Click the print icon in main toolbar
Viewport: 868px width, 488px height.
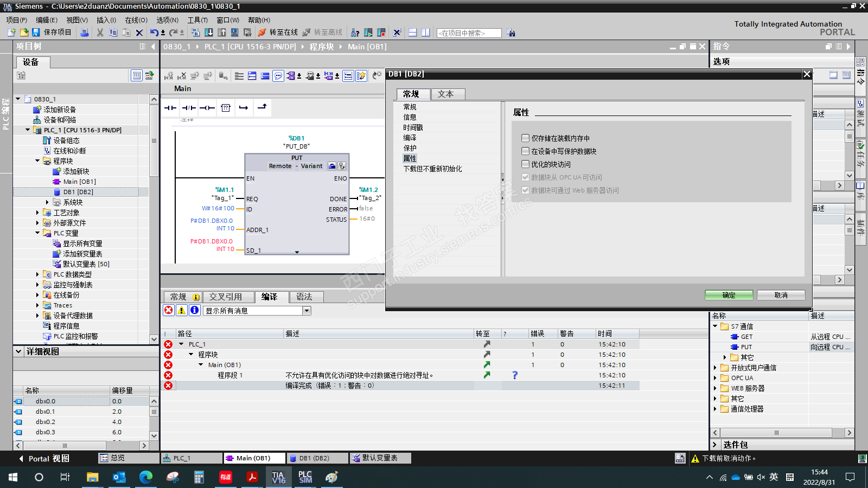pos(84,33)
